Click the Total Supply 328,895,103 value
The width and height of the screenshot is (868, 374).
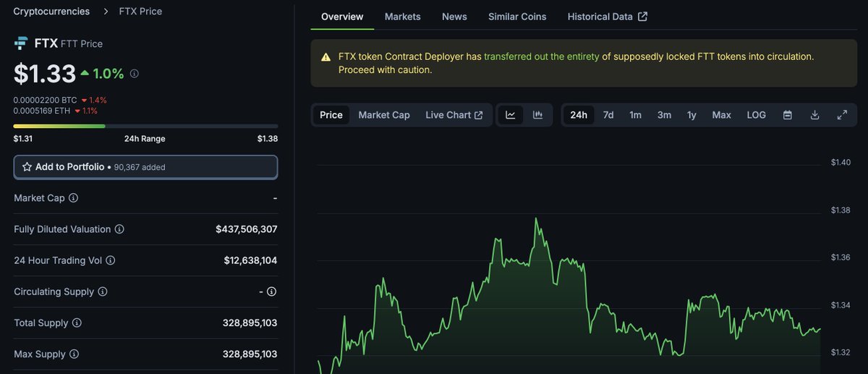(x=250, y=323)
